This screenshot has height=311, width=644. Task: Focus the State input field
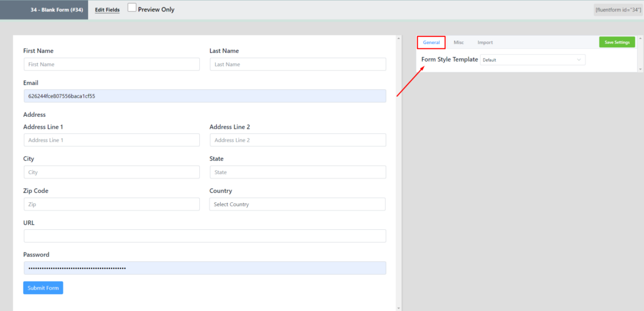297,172
